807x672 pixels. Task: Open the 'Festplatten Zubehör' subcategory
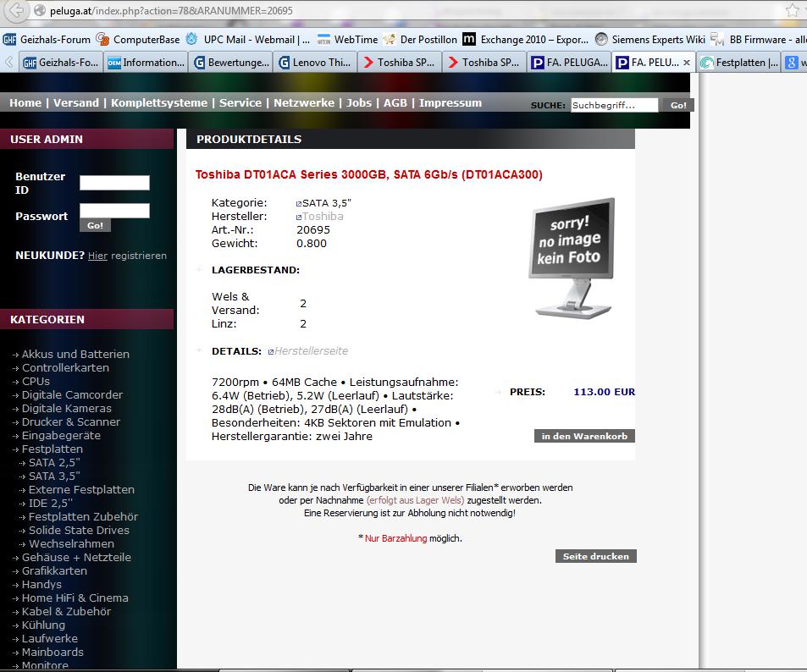pyautogui.click(x=83, y=516)
